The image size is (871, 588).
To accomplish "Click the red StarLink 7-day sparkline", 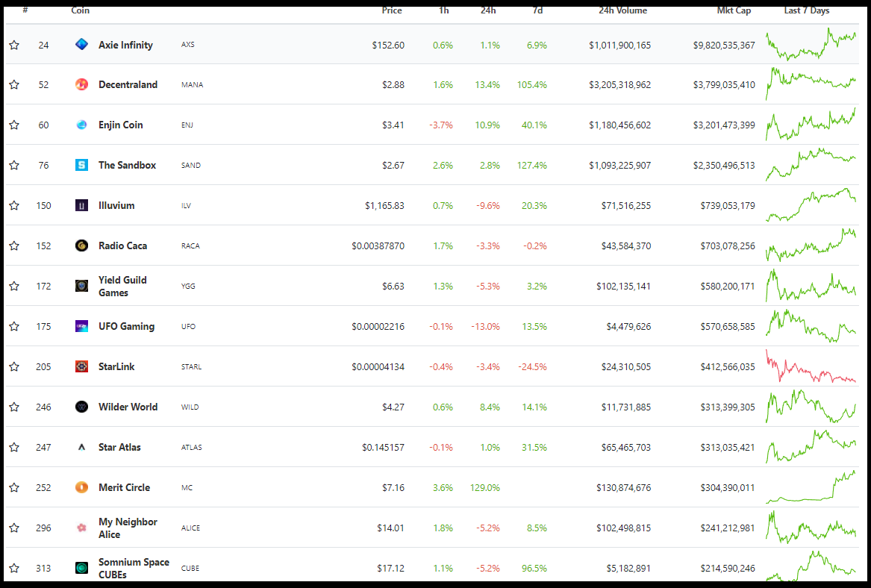I will [811, 366].
